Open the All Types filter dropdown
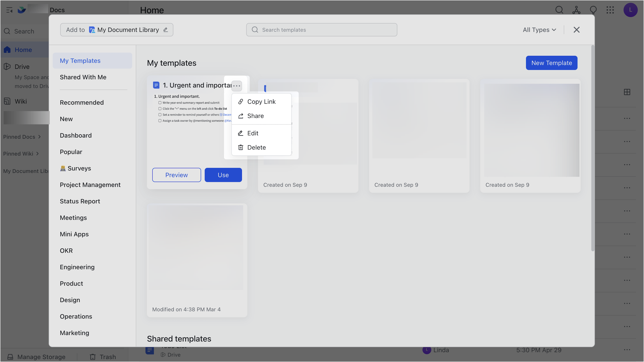 click(539, 30)
